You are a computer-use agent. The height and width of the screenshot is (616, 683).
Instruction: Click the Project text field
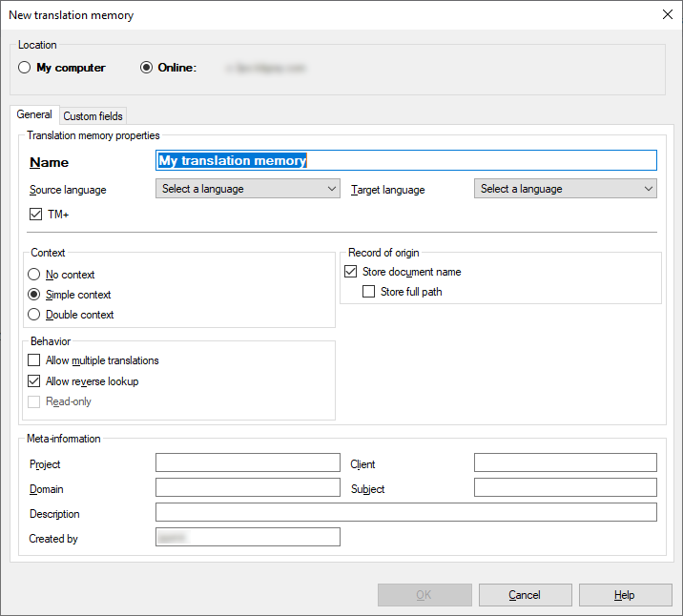pyautogui.click(x=247, y=463)
